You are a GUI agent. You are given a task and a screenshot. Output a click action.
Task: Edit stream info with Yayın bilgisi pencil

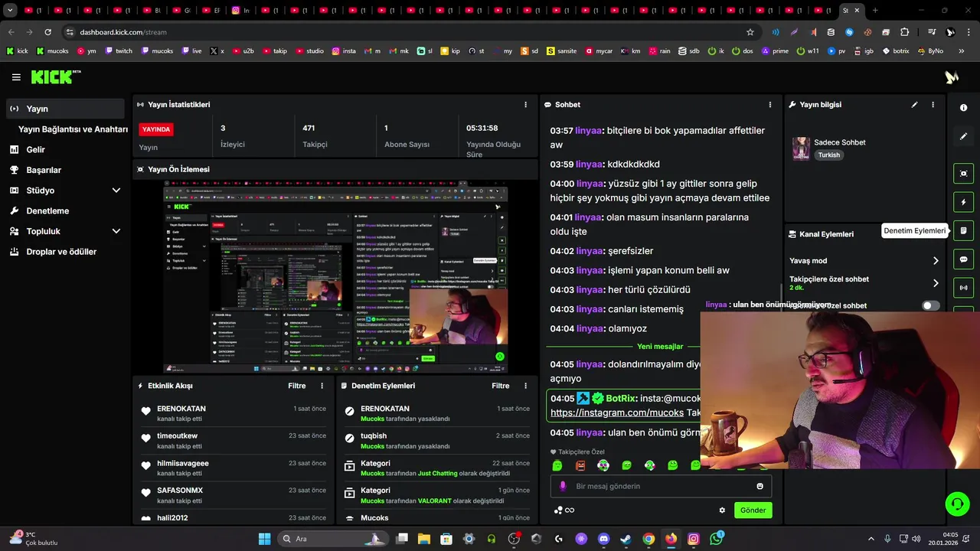(x=914, y=105)
